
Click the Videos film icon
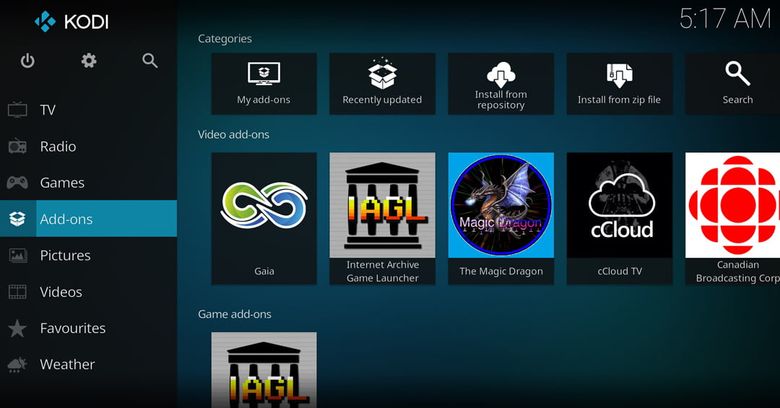coord(17,292)
